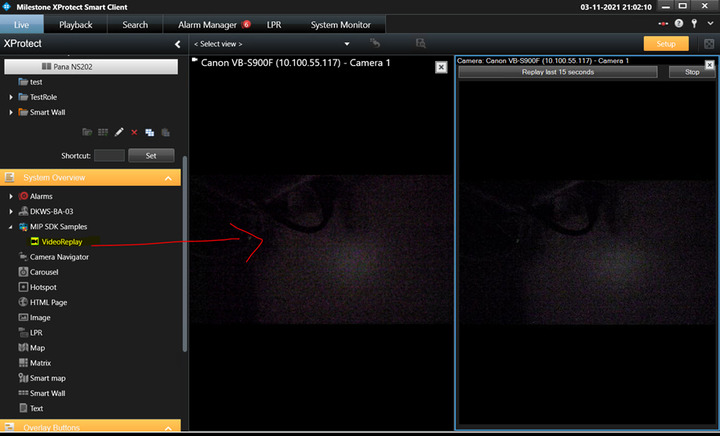Open the Help question mark icon
This screenshot has width=720, height=436.
pos(679,23)
